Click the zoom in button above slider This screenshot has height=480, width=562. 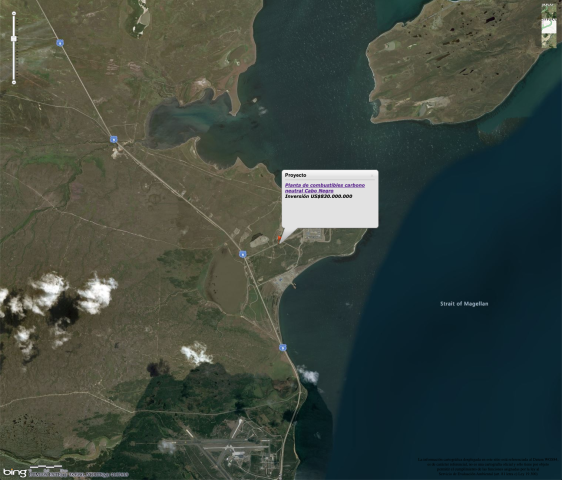click(x=14, y=13)
